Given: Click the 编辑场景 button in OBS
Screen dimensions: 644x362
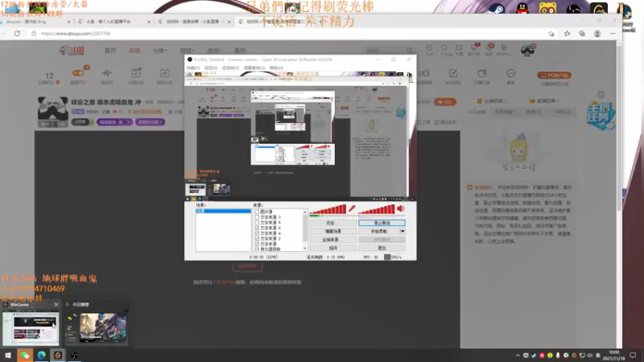Looking at the screenshot, I should pyautogui.click(x=333, y=232).
